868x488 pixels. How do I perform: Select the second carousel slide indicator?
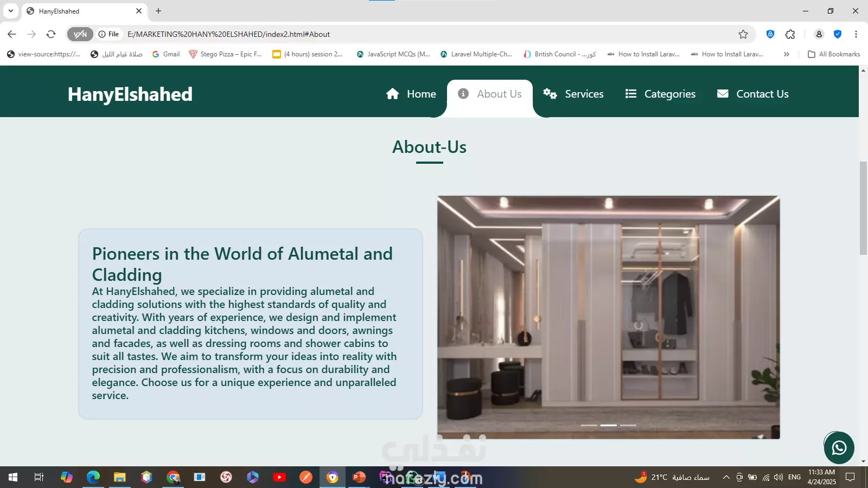click(609, 425)
